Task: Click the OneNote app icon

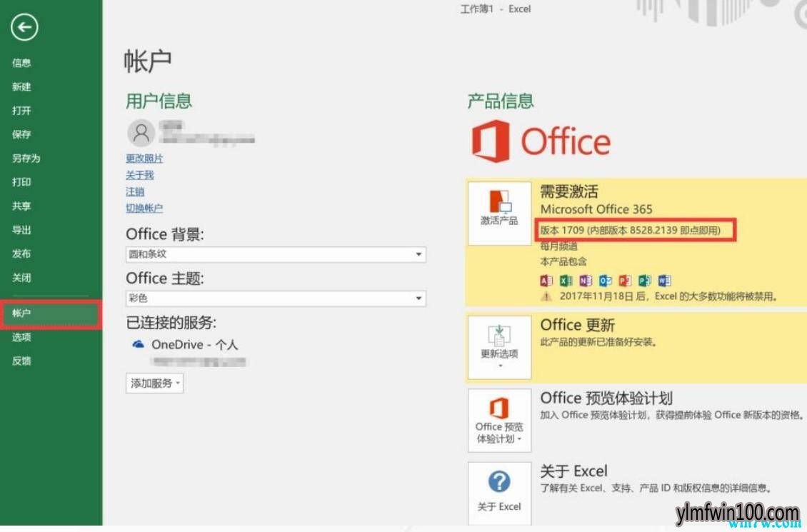Action: [586, 281]
